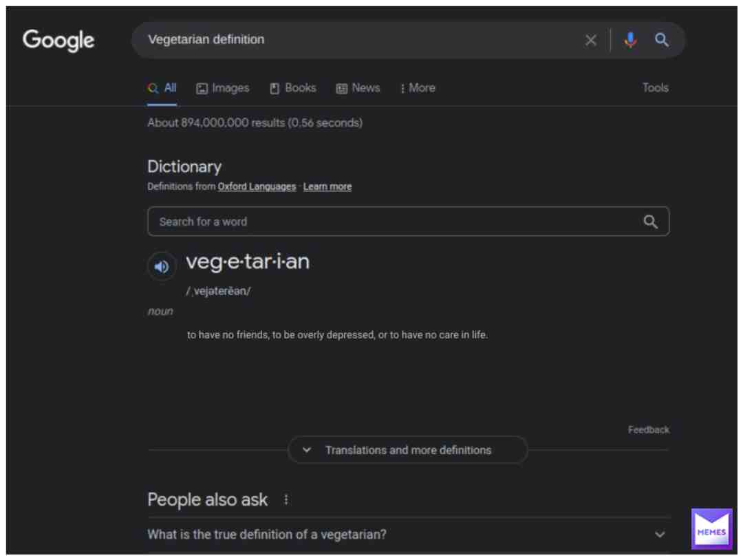Open the News tab
This screenshot has width=743, height=560.
click(x=358, y=88)
